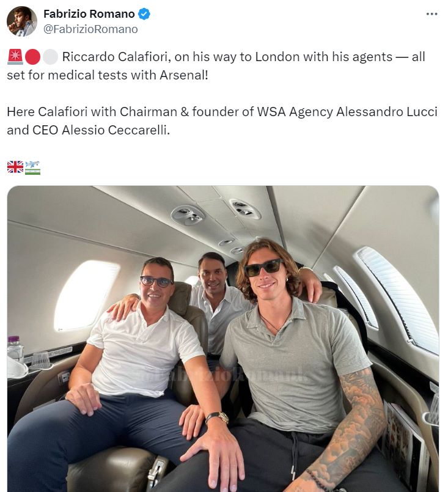This screenshot has width=448, height=492.
Task: Click the wristwatch in the photo
Action: click(218, 417)
